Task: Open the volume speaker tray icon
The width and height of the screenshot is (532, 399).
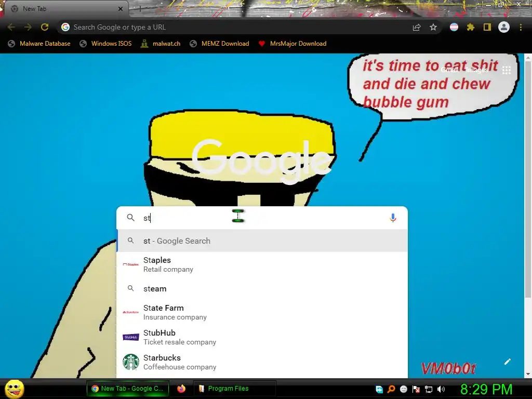Action: (x=441, y=389)
